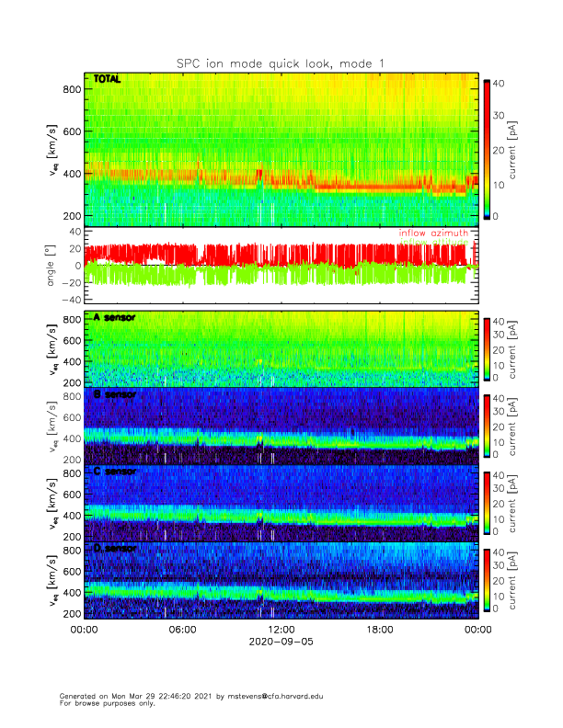Image resolution: width=563 pixels, height=728 pixels.
Task: Click the 'A sensor' panel label
Action: (114, 317)
